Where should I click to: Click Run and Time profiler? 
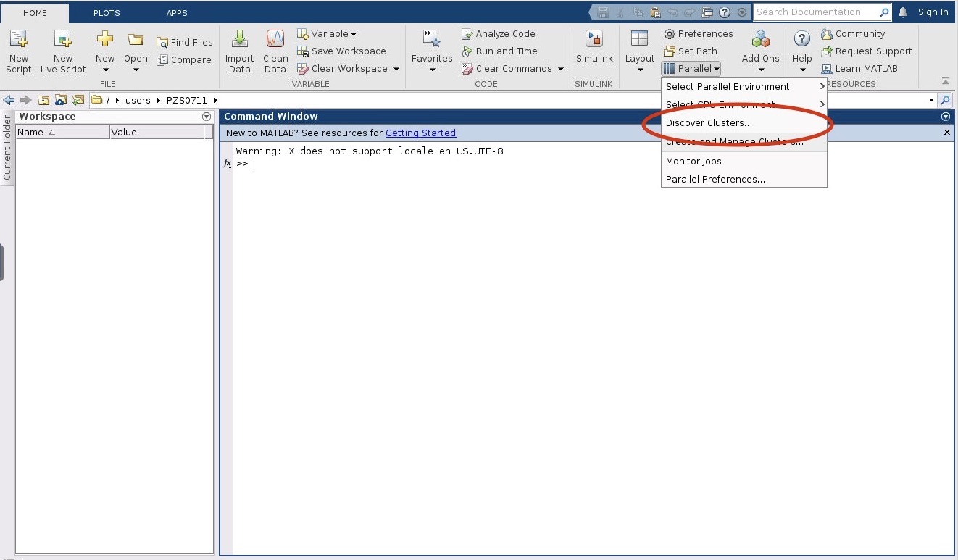point(499,51)
